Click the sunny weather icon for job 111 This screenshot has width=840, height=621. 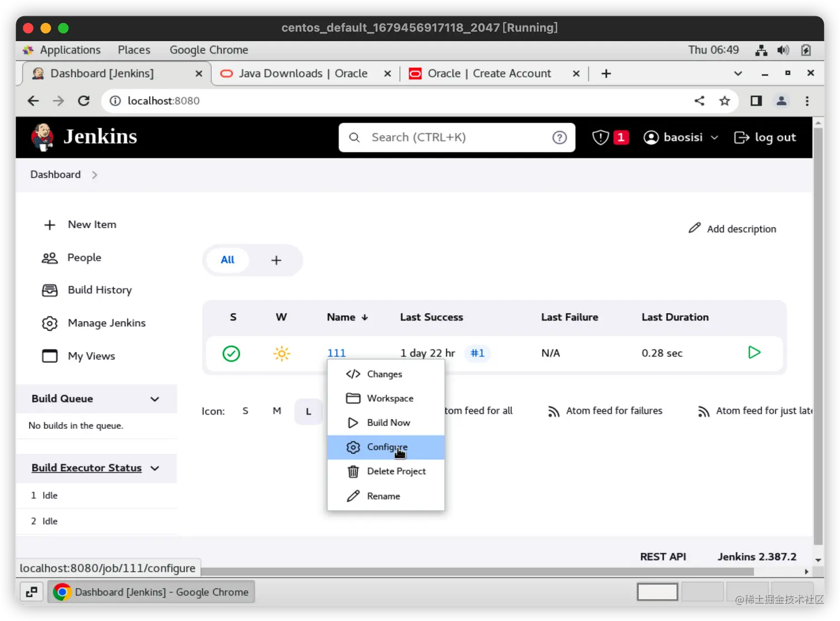tap(282, 353)
